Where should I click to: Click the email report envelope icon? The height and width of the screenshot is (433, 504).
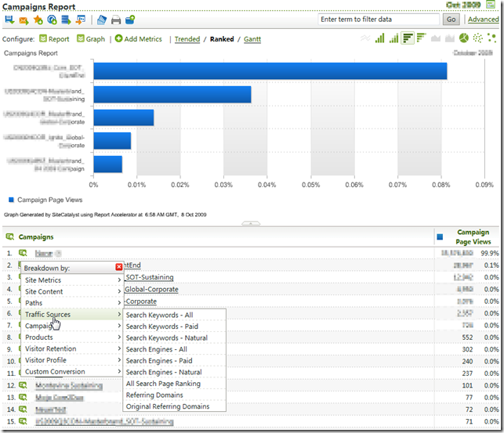coord(24,20)
